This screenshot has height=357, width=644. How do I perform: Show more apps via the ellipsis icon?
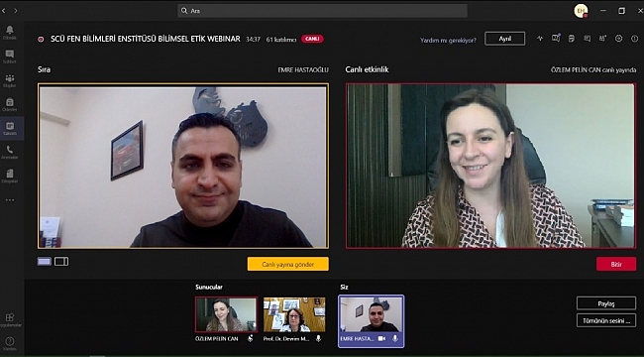[x=10, y=200]
